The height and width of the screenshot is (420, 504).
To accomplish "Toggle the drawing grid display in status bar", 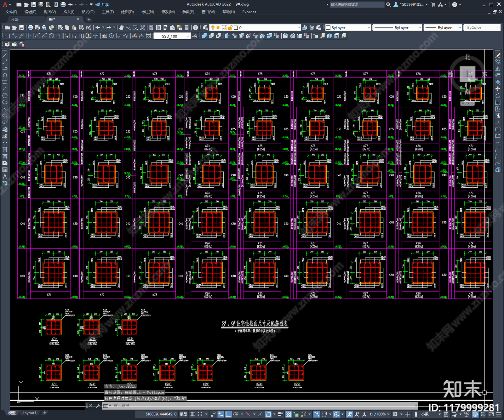I will pos(192,414).
